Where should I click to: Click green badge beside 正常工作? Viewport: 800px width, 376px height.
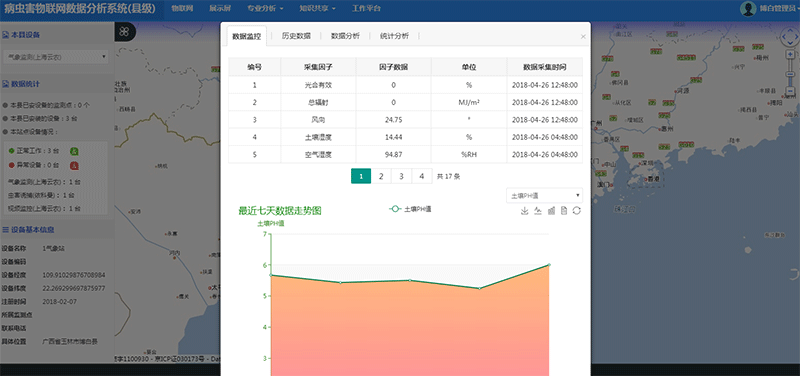pos(74,151)
